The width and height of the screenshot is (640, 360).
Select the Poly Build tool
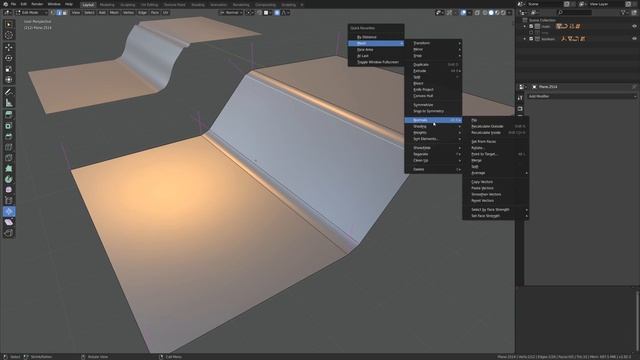click(x=9, y=169)
